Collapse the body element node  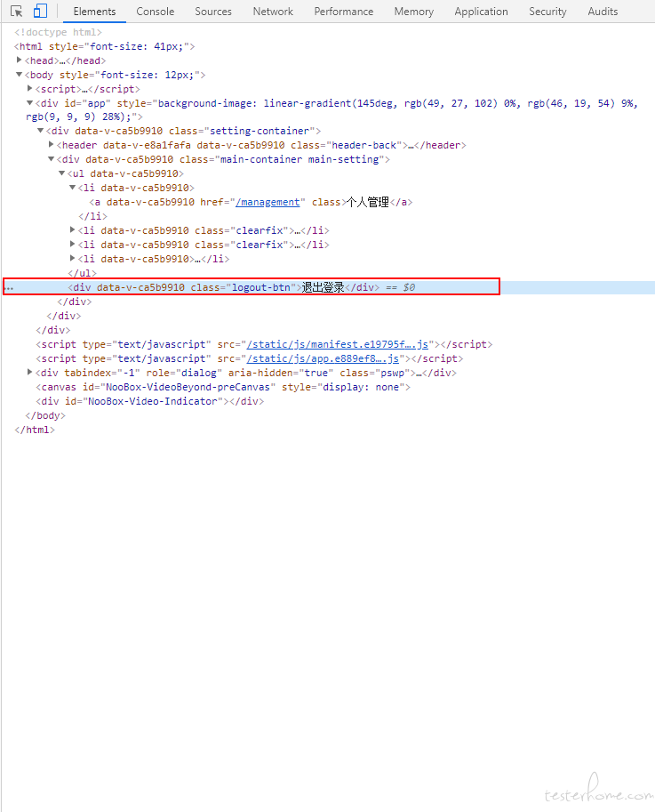20,75
